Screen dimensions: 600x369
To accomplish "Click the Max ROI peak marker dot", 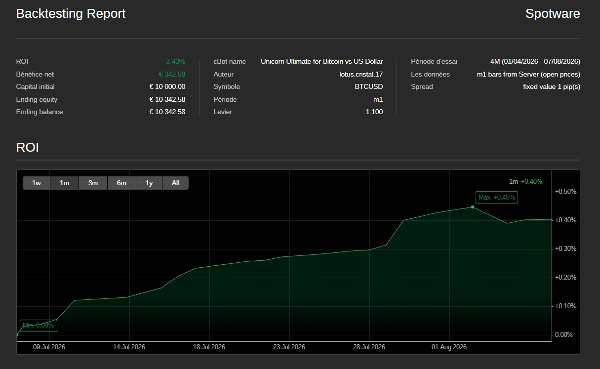I will 473,207.
